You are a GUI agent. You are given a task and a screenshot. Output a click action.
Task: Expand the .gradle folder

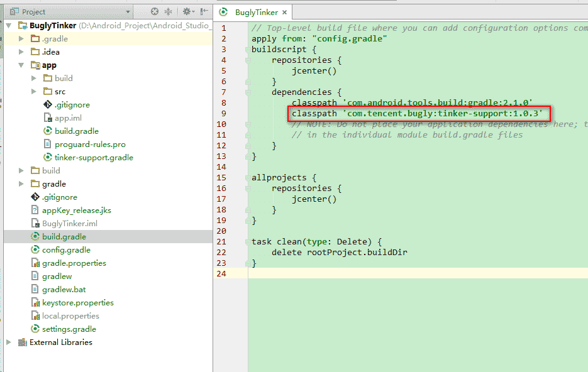21,38
